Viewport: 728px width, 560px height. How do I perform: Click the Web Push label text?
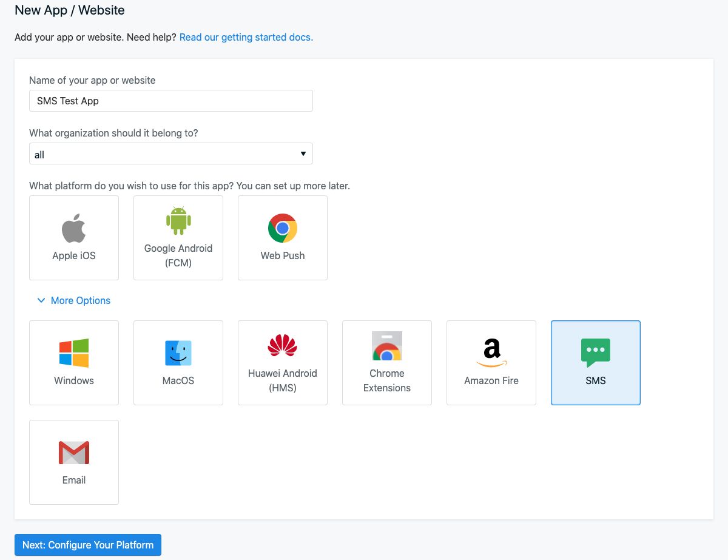(283, 255)
